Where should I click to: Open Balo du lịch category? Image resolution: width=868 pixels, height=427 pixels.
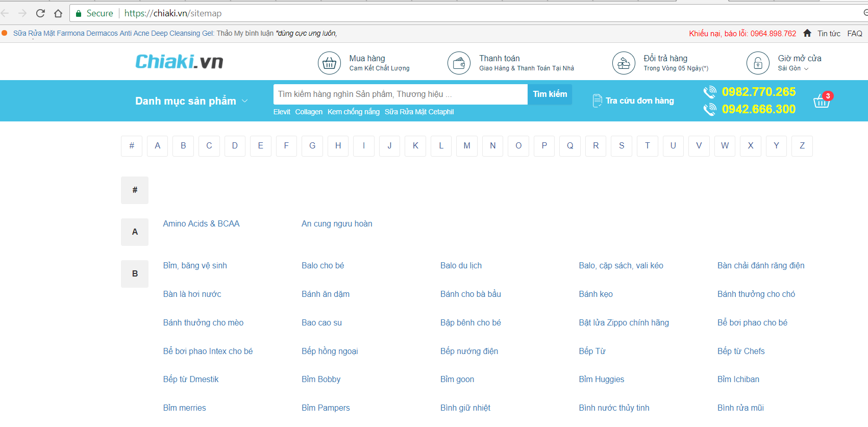461,266
